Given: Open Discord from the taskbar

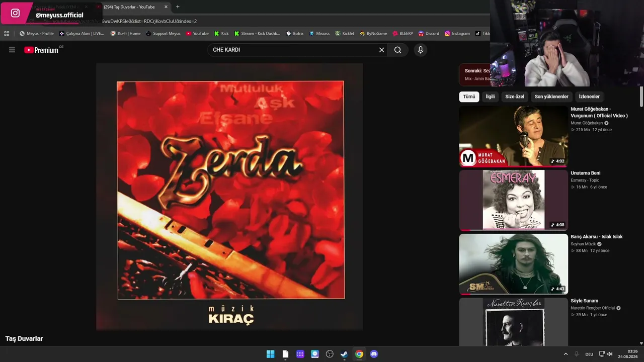Looking at the screenshot, I should pos(374,354).
